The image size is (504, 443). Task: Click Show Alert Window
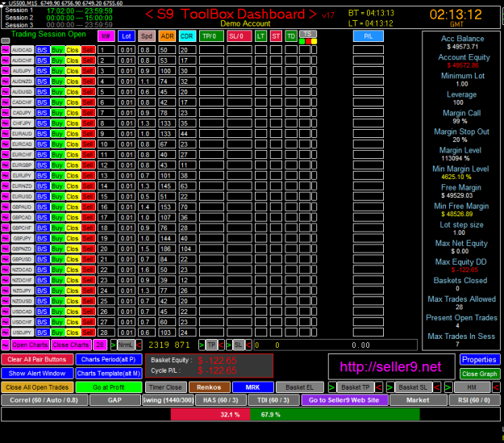coord(37,374)
